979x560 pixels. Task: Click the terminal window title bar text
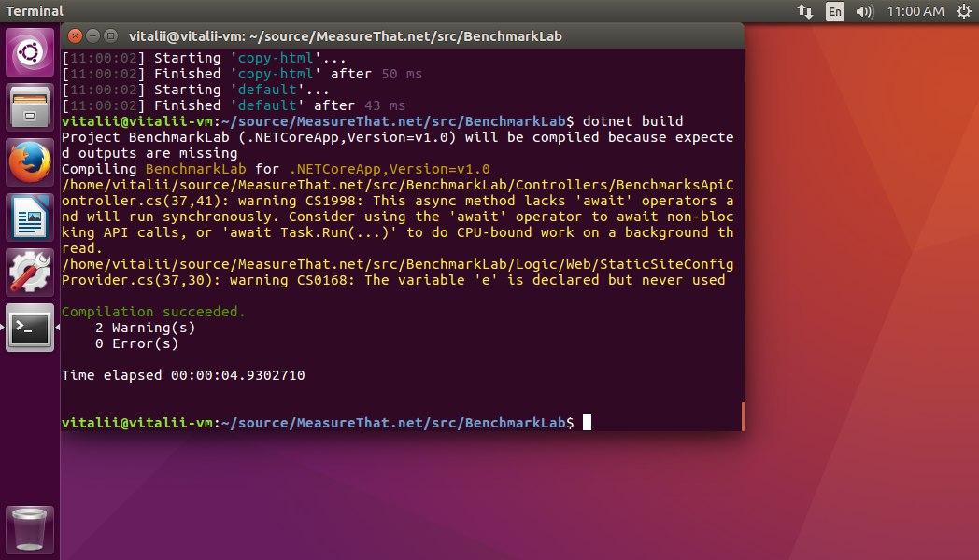[x=346, y=36]
